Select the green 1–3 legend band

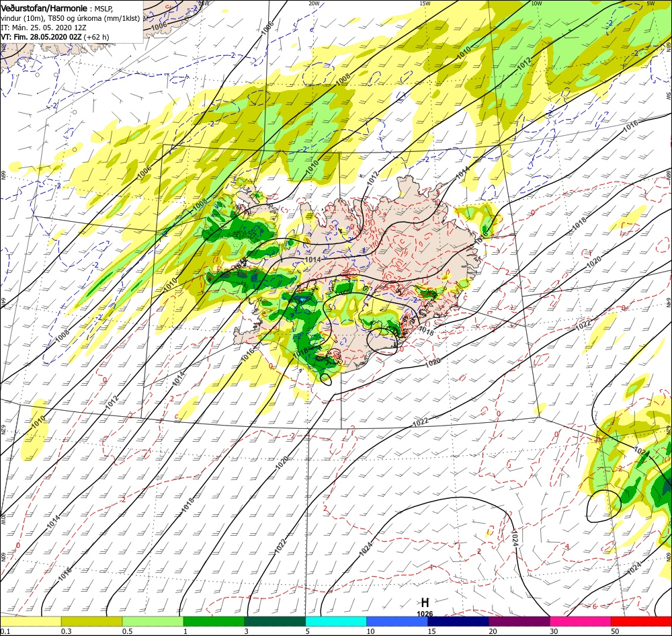pos(214,621)
